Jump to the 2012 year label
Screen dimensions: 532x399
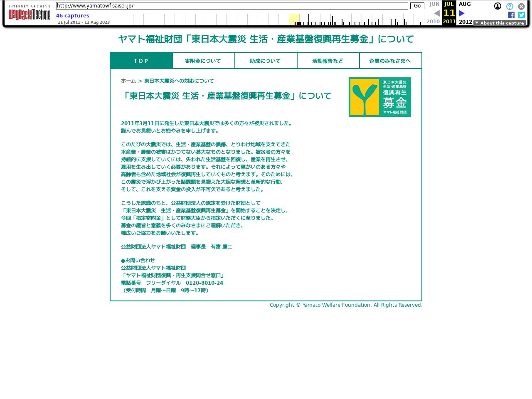pos(465,22)
